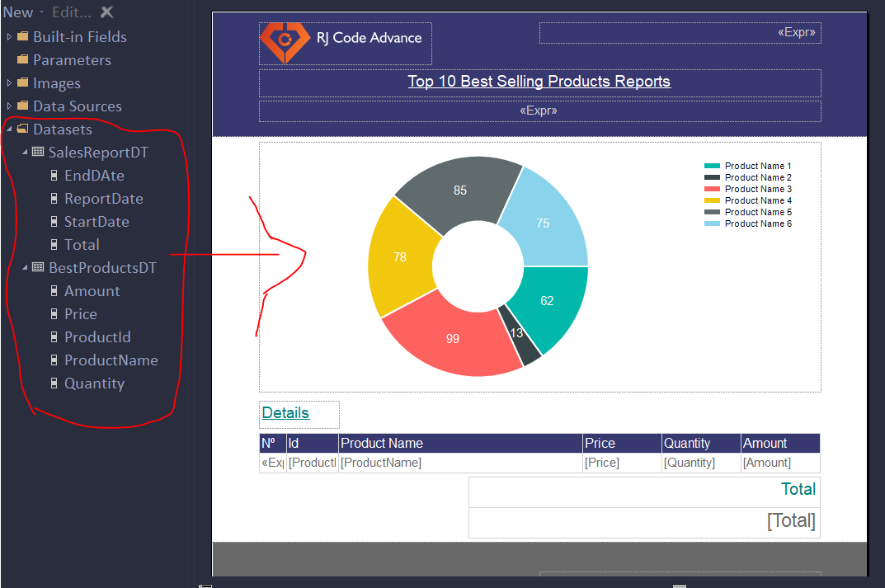This screenshot has width=885, height=588.
Task: Select the field icon next to ProductName
Action: tap(54, 360)
